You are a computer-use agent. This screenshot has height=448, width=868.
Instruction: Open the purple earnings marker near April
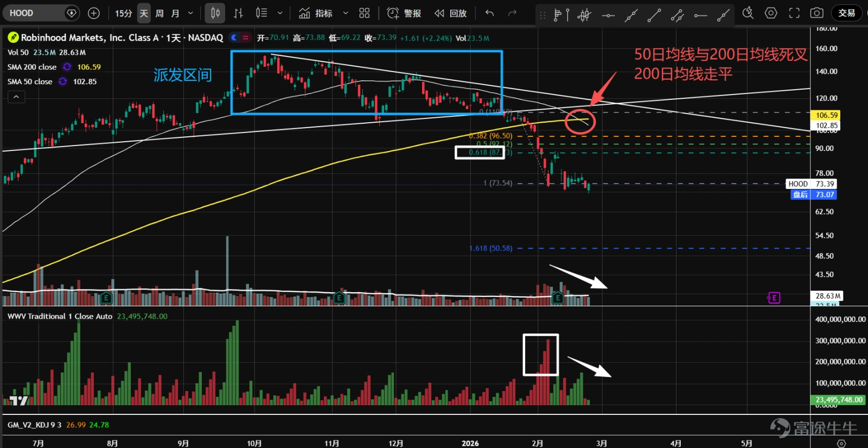[774, 298]
